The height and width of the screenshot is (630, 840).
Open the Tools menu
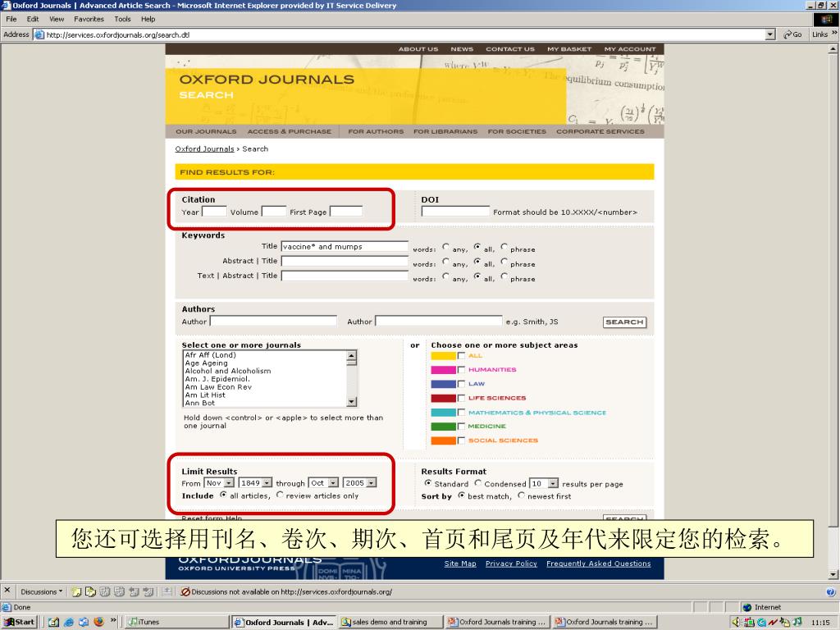[122, 19]
